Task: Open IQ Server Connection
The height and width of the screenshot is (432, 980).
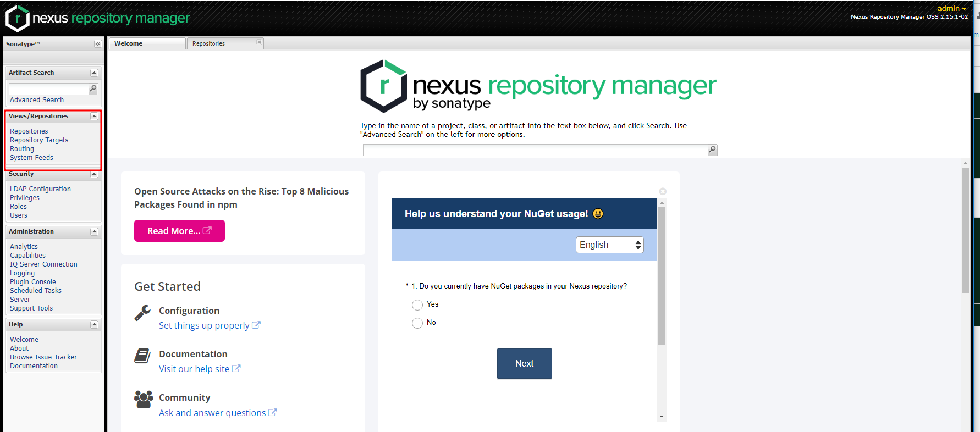Action: click(x=43, y=264)
